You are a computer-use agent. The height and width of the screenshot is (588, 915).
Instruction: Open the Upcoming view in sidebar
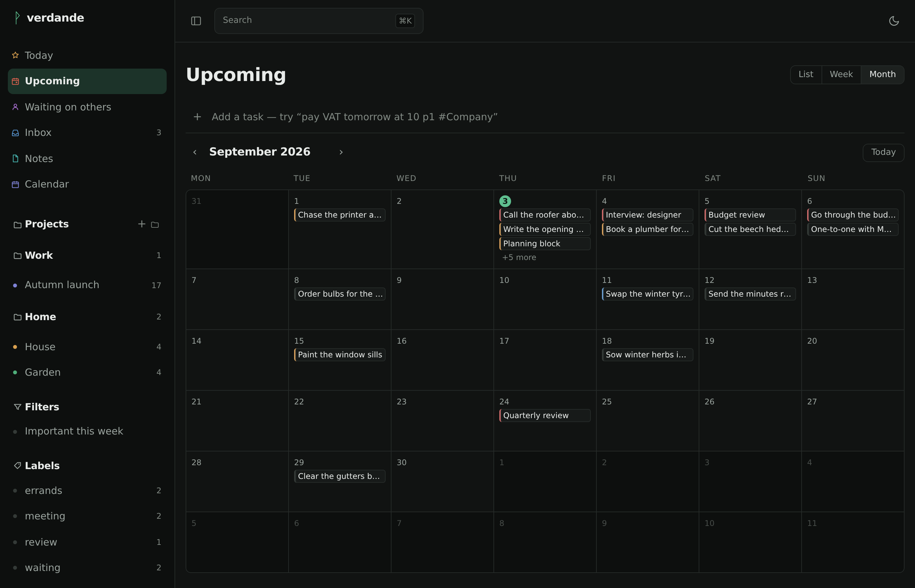click(x=87, y=81)
